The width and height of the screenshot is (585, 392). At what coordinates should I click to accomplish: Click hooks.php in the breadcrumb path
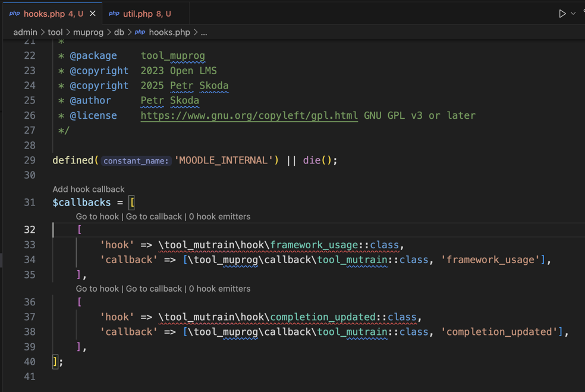tap(169, 33)
